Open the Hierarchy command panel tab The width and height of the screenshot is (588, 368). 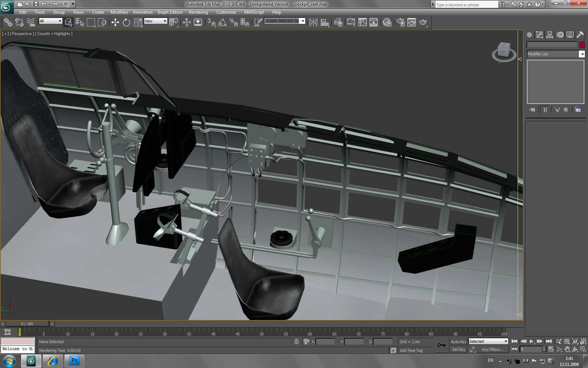(549, 35)
